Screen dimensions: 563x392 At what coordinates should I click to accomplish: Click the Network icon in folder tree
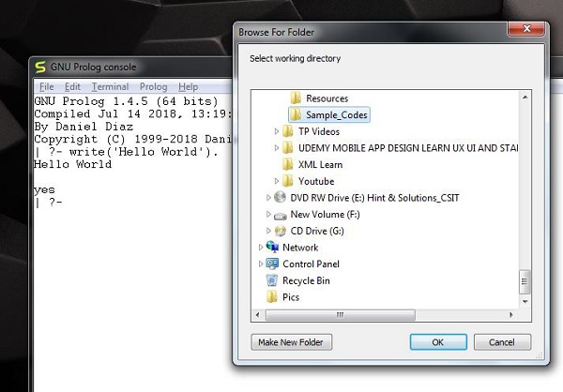tap(272, 247)
